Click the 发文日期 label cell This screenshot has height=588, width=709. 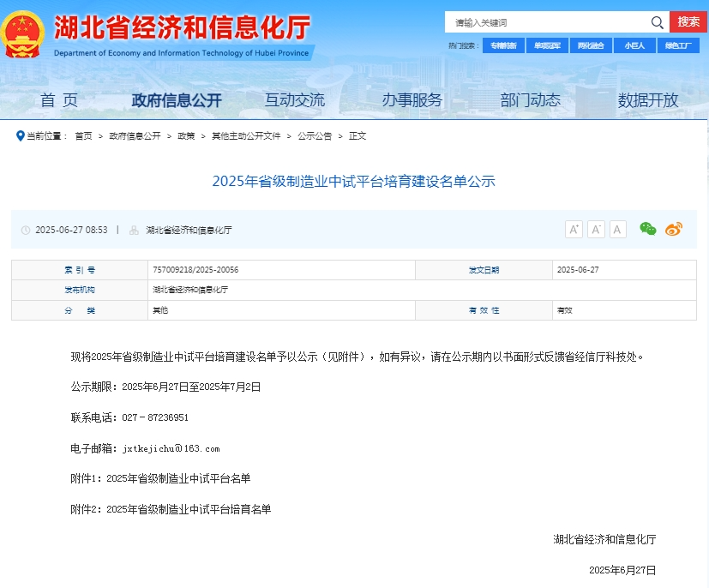pyautogui.click(x=484, y=270)
